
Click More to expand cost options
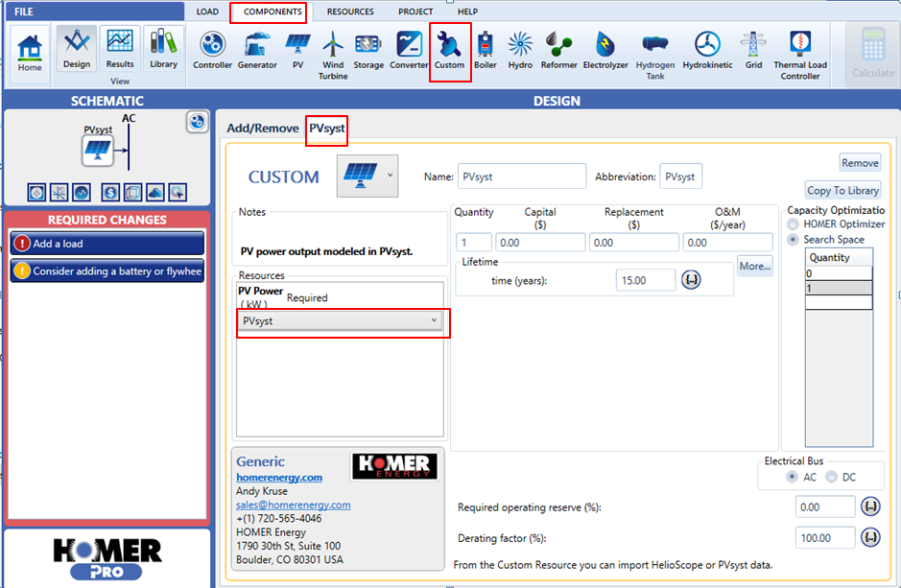[x=754, y=267]
